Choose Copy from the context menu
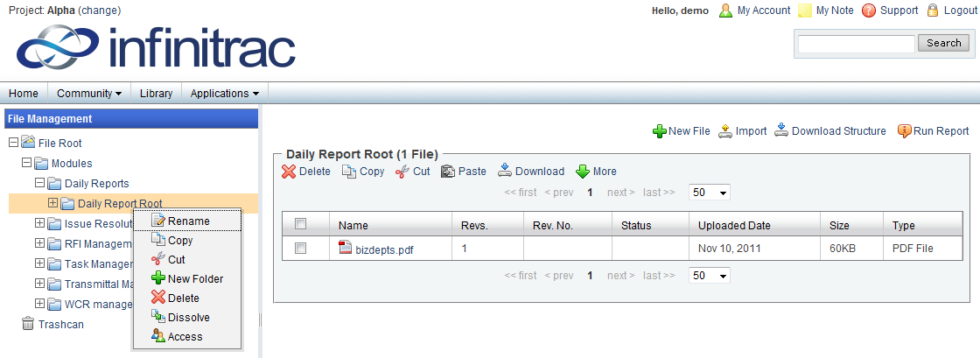 tap(187, 241)
